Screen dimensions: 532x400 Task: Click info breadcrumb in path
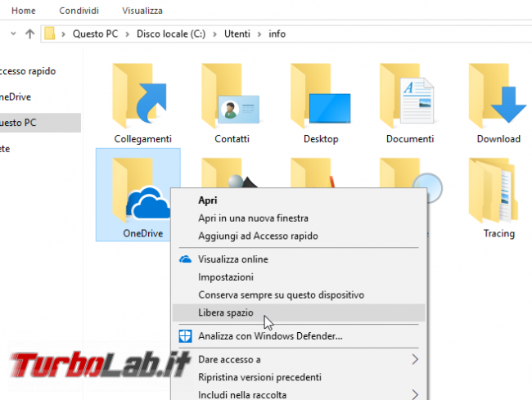point(277,34)
